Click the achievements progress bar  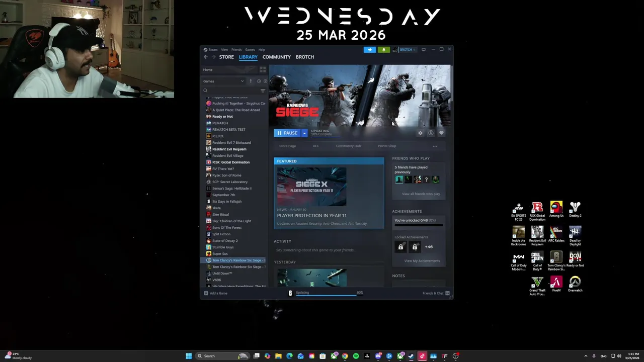point(419,225)
